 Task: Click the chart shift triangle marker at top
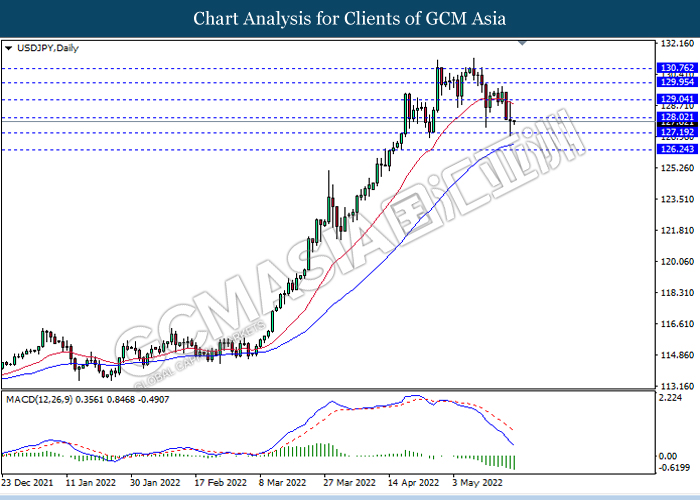click(x=522, y=43)
